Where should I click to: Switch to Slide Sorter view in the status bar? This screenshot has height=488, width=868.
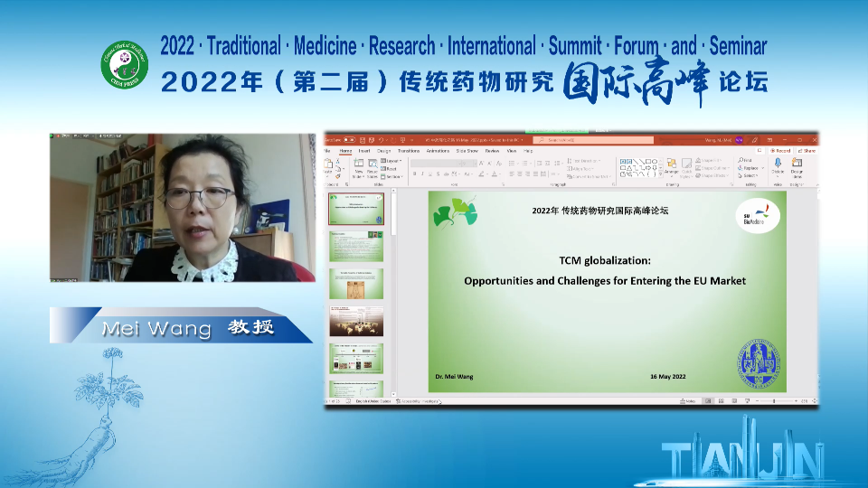[720, 401]
